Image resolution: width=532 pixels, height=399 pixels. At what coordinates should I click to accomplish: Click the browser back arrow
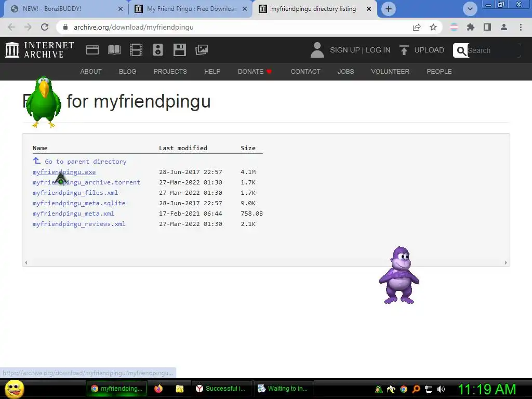pyautogui.click(x=11, y=27)
